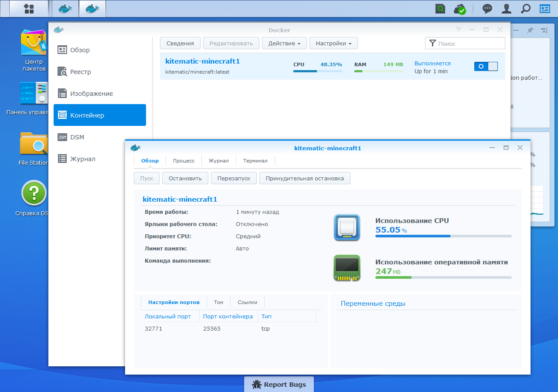Image resolution: width=558 pixels, height=392 pixels.
Task: Select the Том tab
Action: tap(218, 302)
